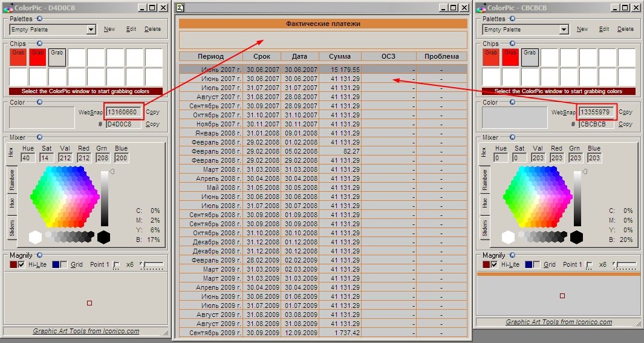
Task: Click the Сумма column header in the table
Action: pyautogui.click(x=340, y=56)
